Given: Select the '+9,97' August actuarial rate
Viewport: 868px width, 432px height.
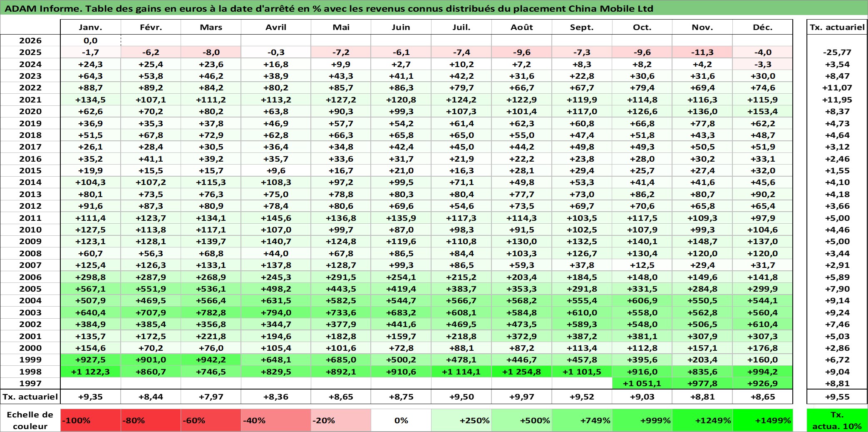Looking at the screenshot, I should 522,397.
